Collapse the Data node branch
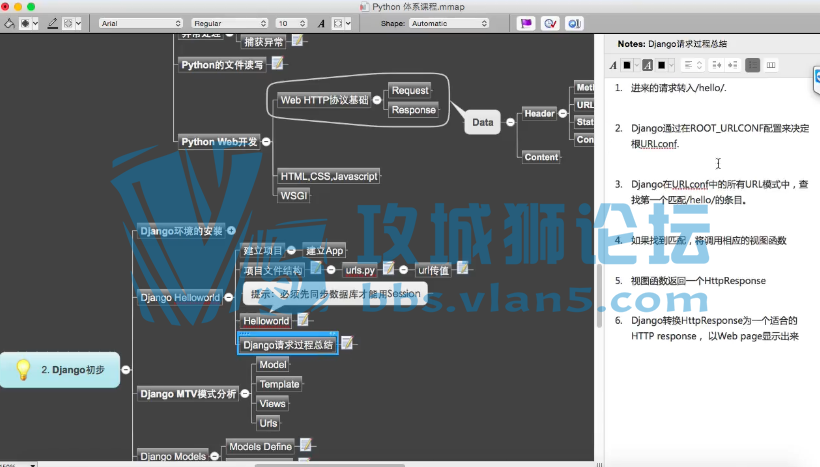820x467 pixels. coord(510,122)
